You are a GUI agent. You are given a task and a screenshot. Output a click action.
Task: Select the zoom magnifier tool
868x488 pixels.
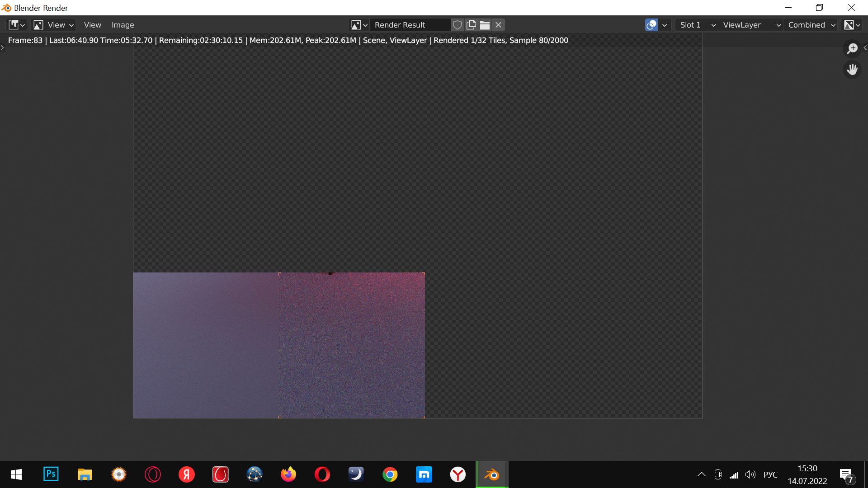[852, 49]
